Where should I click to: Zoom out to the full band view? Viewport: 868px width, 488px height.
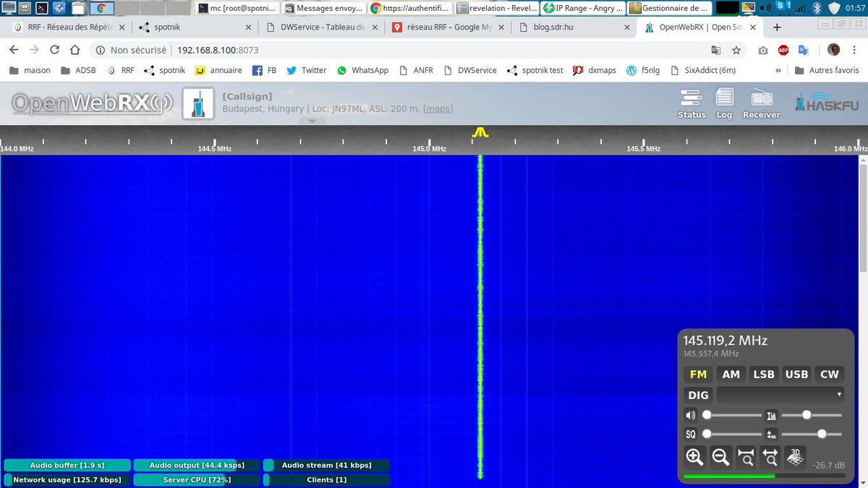pyautogui.click(x=770, y=457)
